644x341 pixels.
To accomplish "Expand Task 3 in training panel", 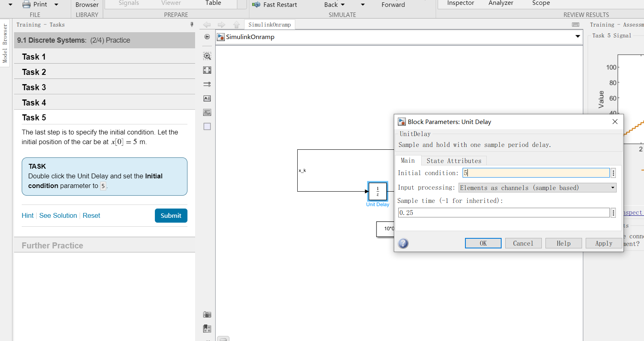I will 105,87.
